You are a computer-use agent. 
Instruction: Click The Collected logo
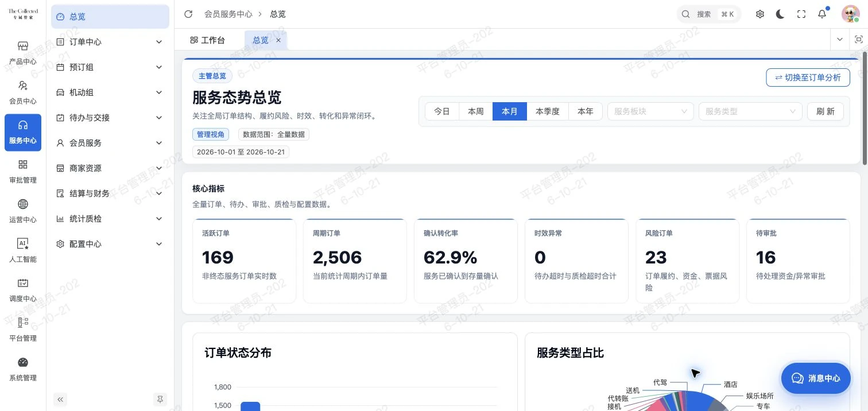[x=23, y=14]
